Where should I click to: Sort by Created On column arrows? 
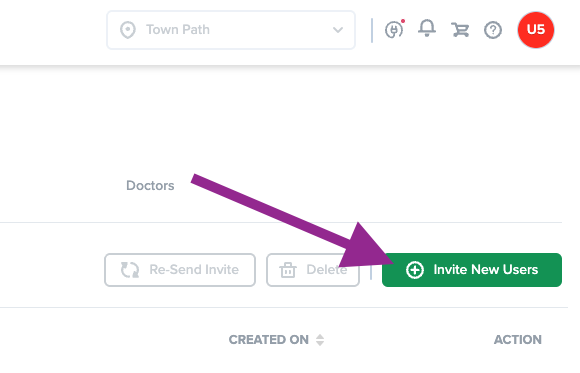click(320, 340)
